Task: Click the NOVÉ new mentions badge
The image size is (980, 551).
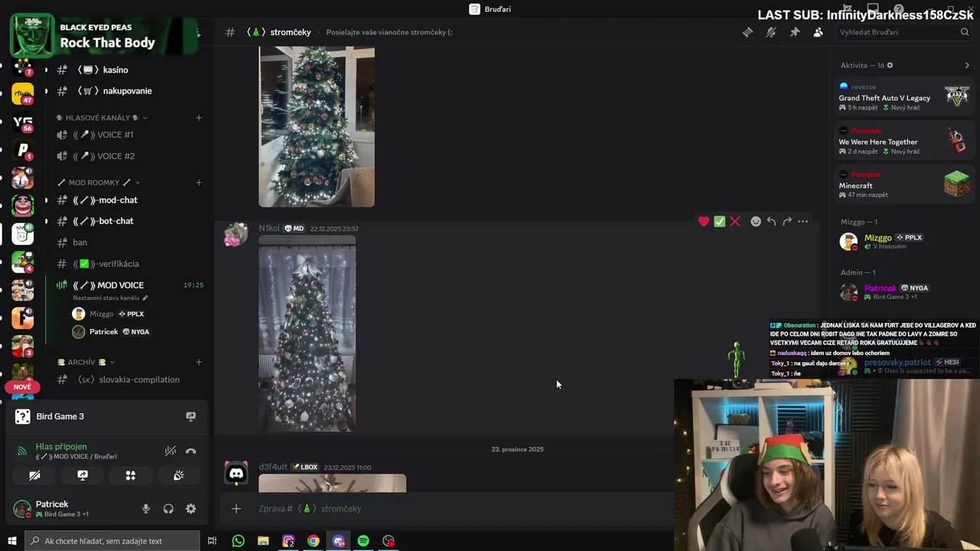Action: click(22, 387)
